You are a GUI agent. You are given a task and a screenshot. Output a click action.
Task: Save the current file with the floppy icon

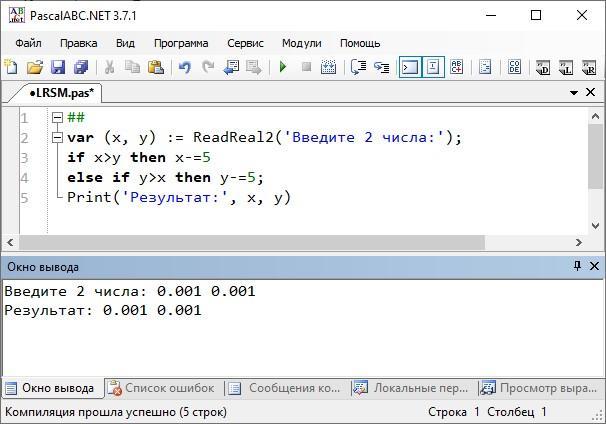pos(58,67)
